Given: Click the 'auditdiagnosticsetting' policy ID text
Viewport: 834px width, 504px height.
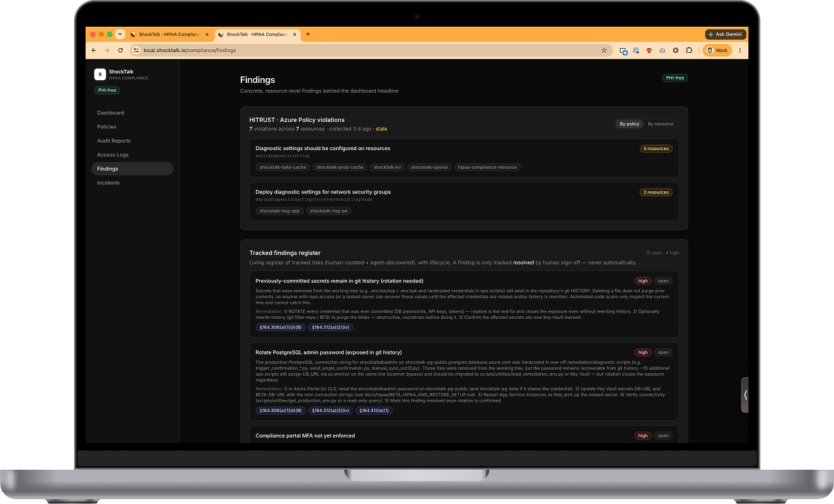Looking at the screenshot, I should coord(283,156).
